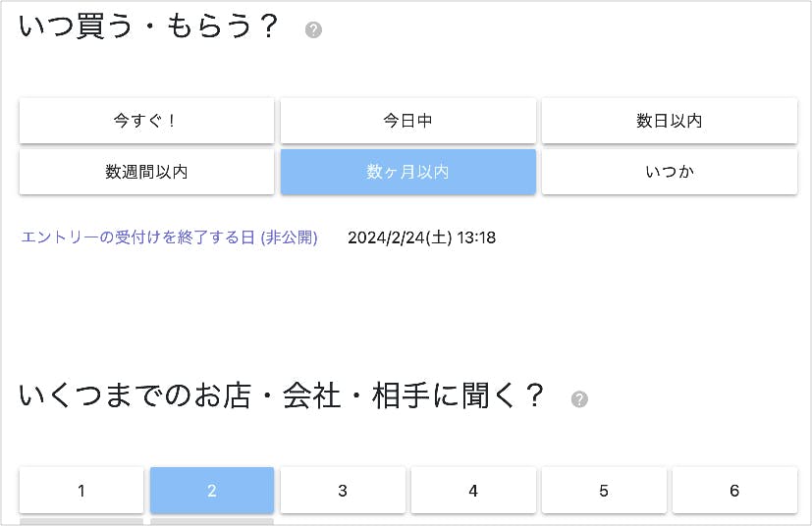
Task: Toggle the highlighted 数ヶ月以内 option
Action: click(x=407, y=172)
